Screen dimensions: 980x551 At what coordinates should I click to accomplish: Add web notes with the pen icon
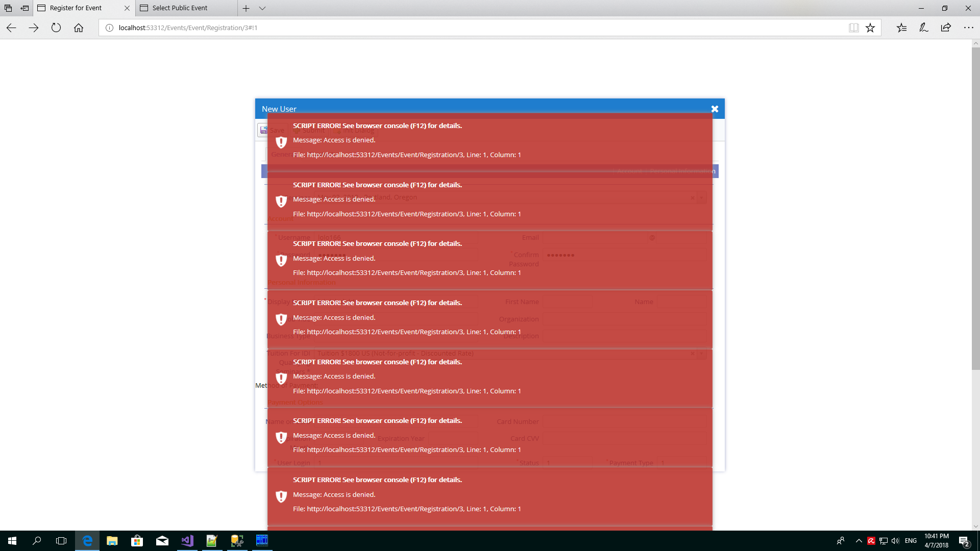(924, 28)
